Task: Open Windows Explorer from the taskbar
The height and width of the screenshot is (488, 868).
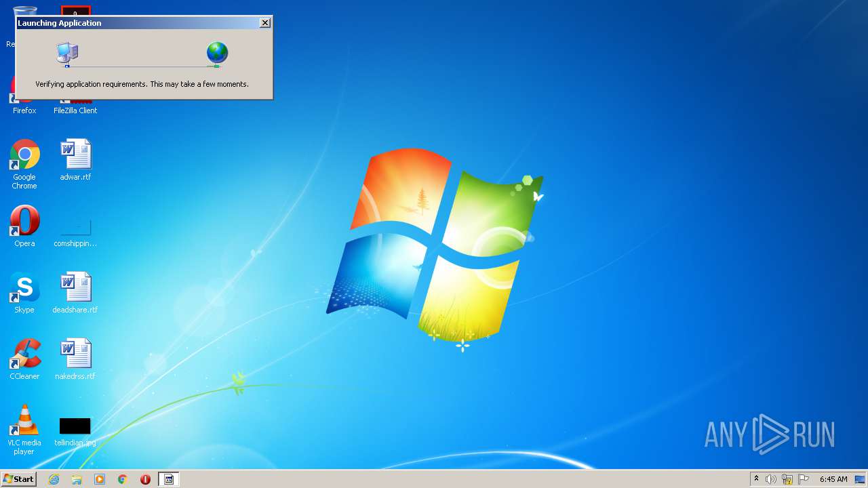Action: coord(77,479)
